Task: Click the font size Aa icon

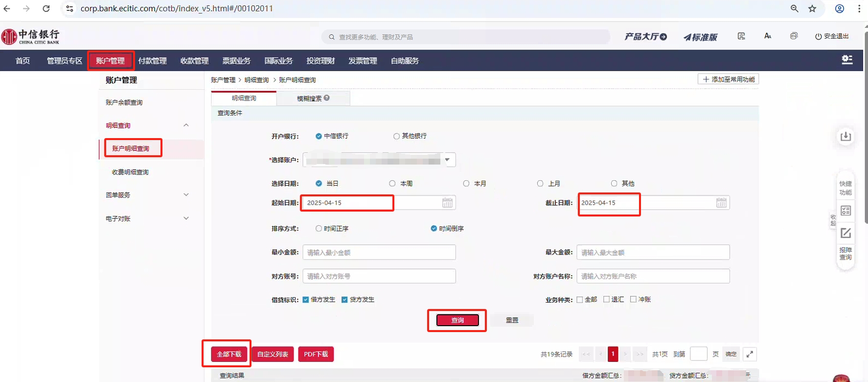Action: (x=768, y=36)
